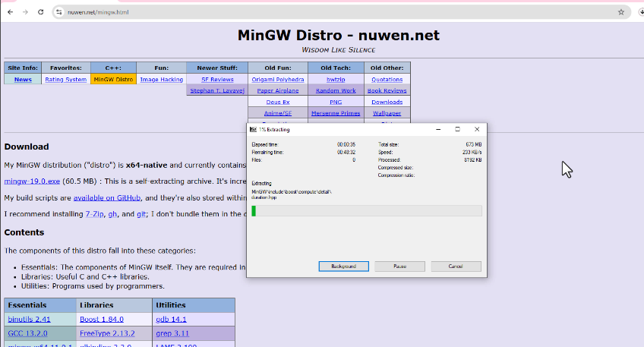Select the MinGW Distro menu item

pos(113,80)
